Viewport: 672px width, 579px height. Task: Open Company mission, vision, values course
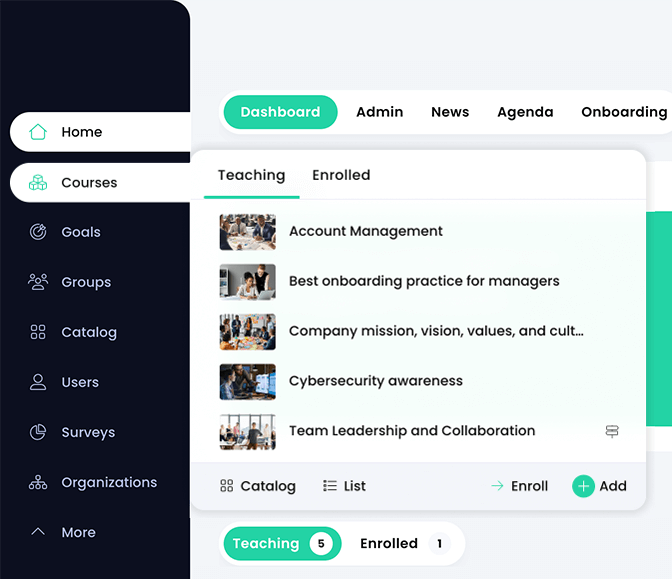(436, 331)
